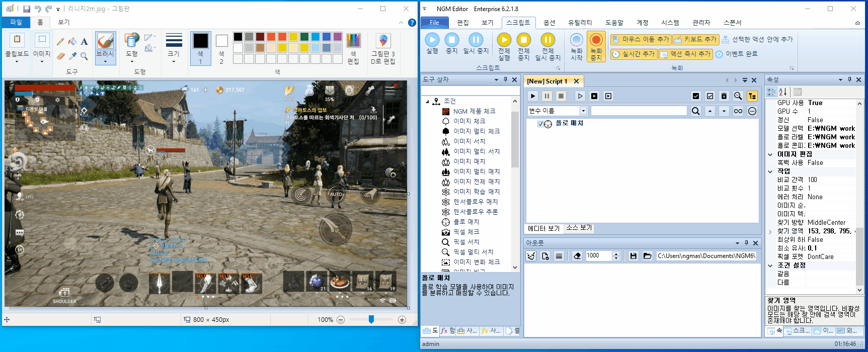Collapse the 조건 설정 property group

770,266
